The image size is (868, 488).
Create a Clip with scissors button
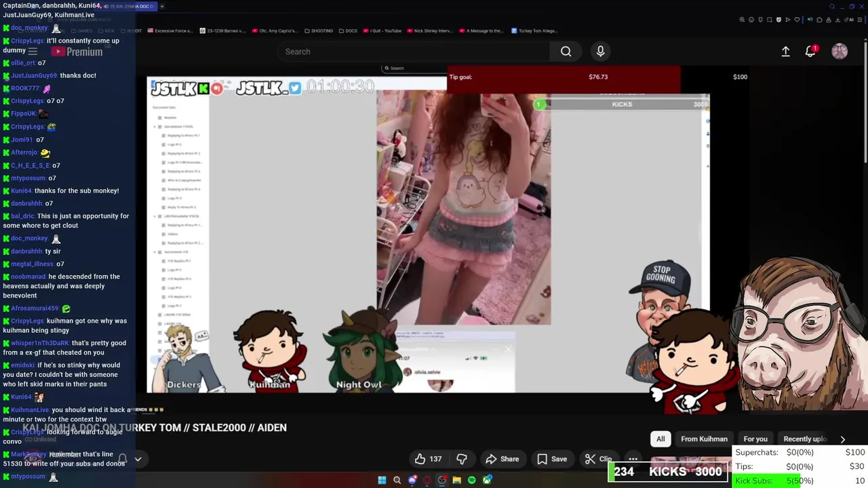click(x=598, y=459)
